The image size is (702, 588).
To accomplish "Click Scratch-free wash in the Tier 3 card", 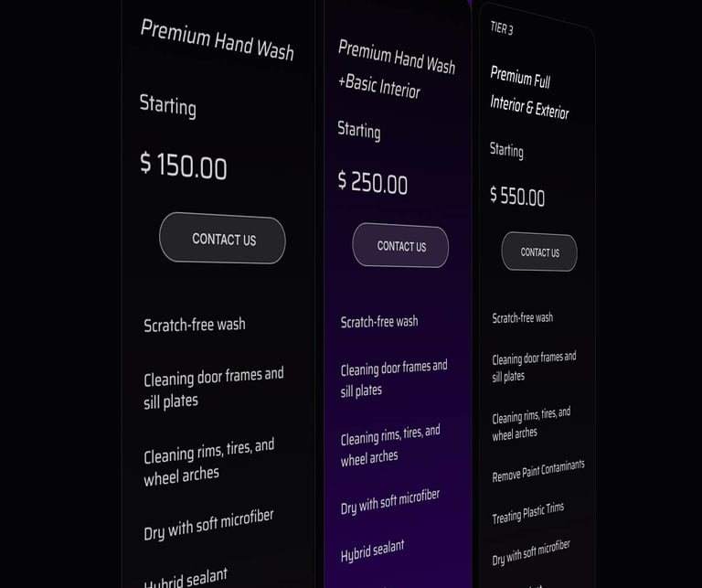I will click(523, 318).
